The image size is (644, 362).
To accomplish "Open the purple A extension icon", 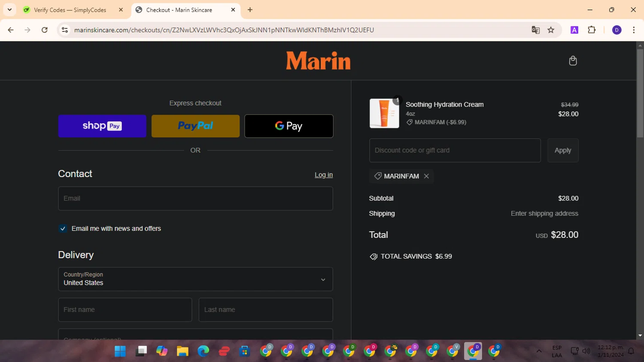I will [574, 30].
